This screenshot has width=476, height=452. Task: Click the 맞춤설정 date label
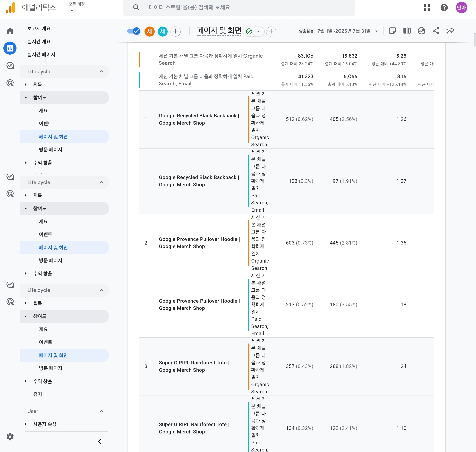tap(306, 31)
